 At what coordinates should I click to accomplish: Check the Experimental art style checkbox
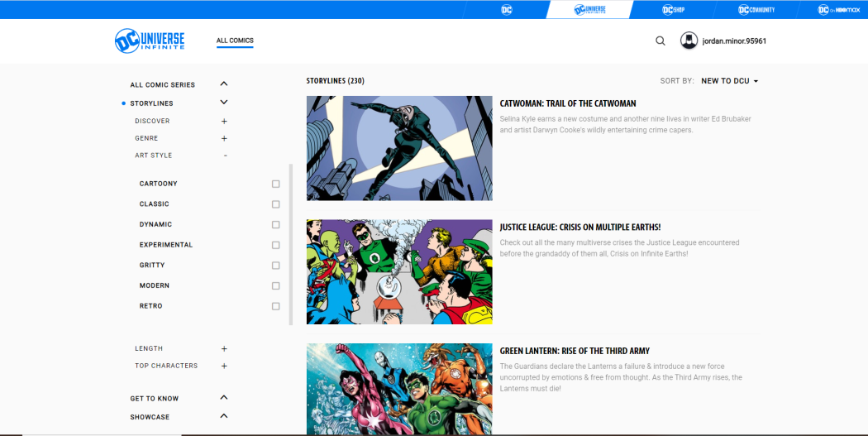pyautogui.click(x=275, y=245)
